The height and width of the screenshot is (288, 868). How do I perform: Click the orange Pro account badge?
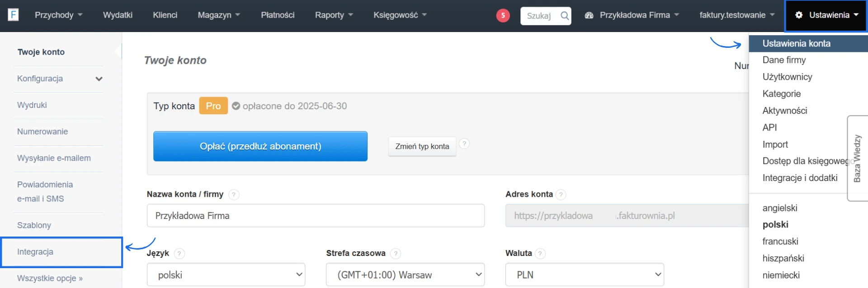pos(213,106)
